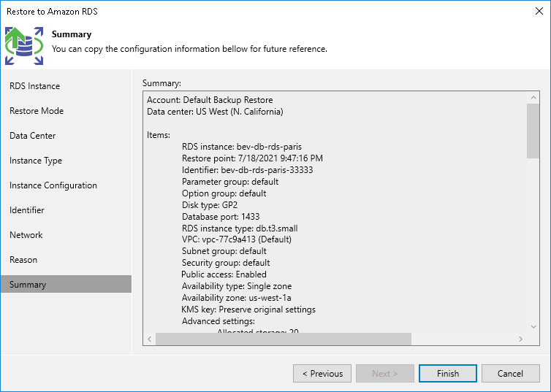Click the vertical scrollbar thumb in summary
Viewport: 551px width, 392px height.
pos(533,130)
